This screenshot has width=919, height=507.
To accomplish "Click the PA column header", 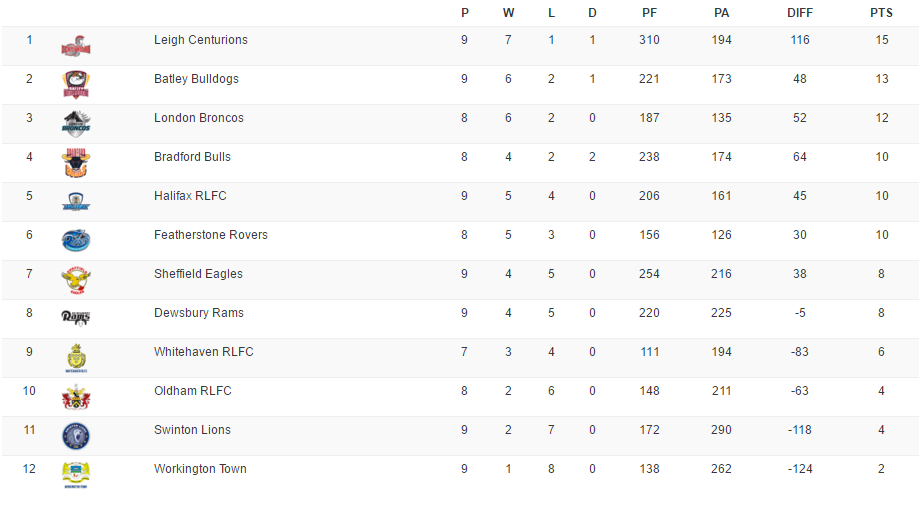I will [x=721, y=13].
